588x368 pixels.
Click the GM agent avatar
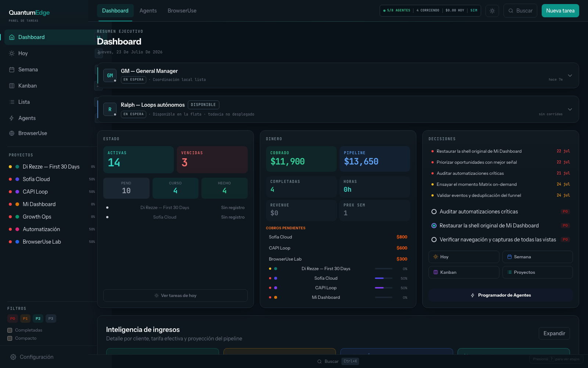click(110, 75)
